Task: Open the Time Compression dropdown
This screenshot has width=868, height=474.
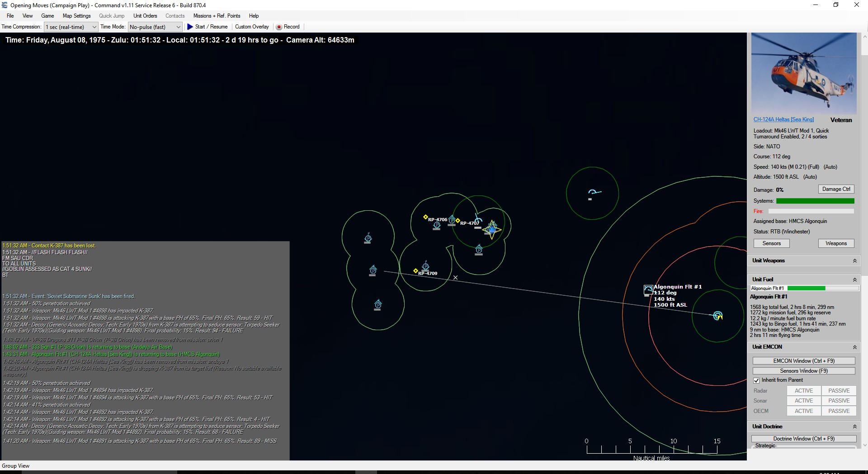Action: click(71, 27)
